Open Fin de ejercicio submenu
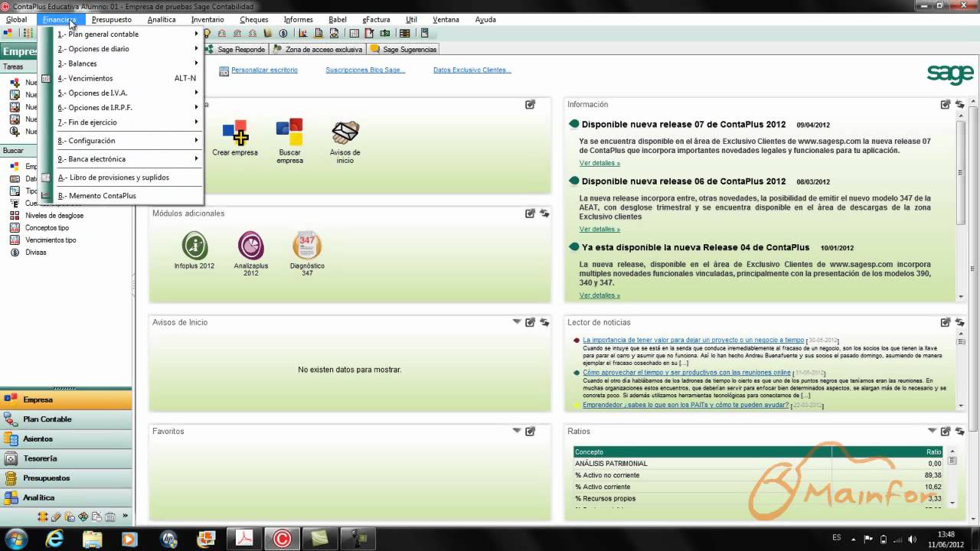Viewport: 980px width, 551px height. [128, 122]
